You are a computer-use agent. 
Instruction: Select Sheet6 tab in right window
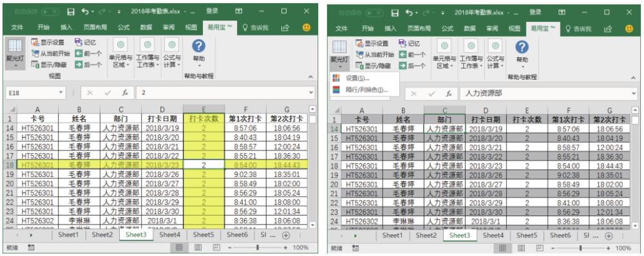coord(560,235)
